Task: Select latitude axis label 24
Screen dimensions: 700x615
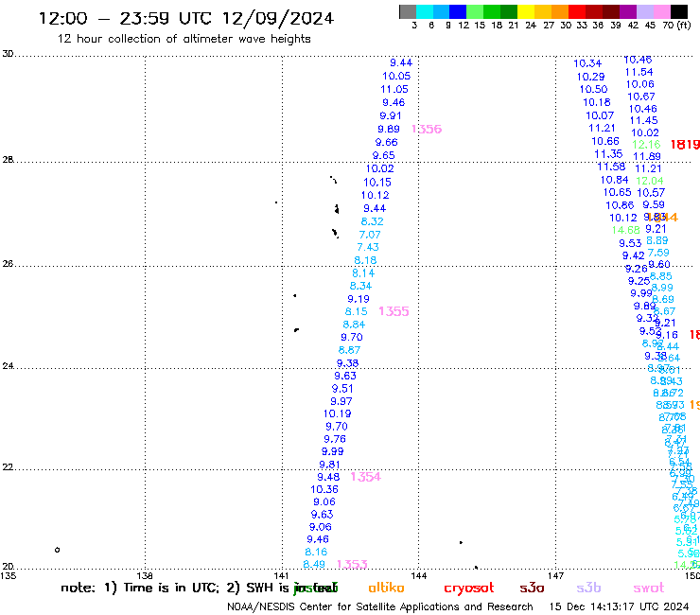Action: click(x=8, y=366)
